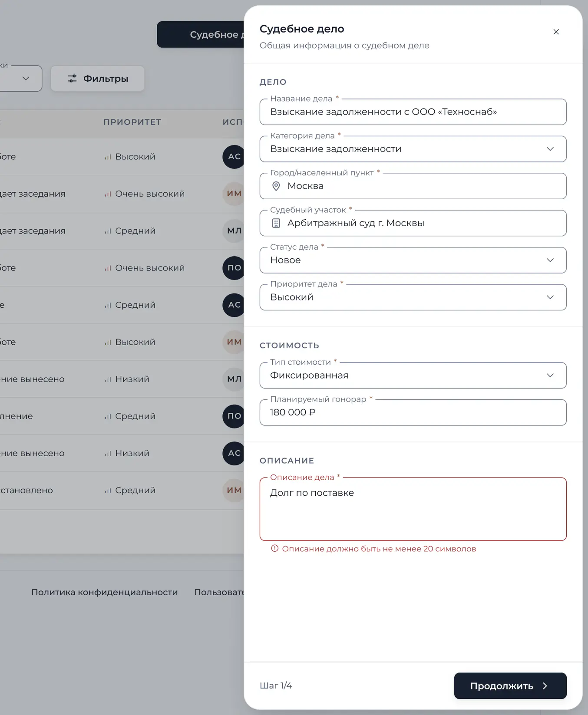Screen dimensions: 588x715
Task: Expand the Тип стоимости dropdown
Action: click(x=413, y=376)
